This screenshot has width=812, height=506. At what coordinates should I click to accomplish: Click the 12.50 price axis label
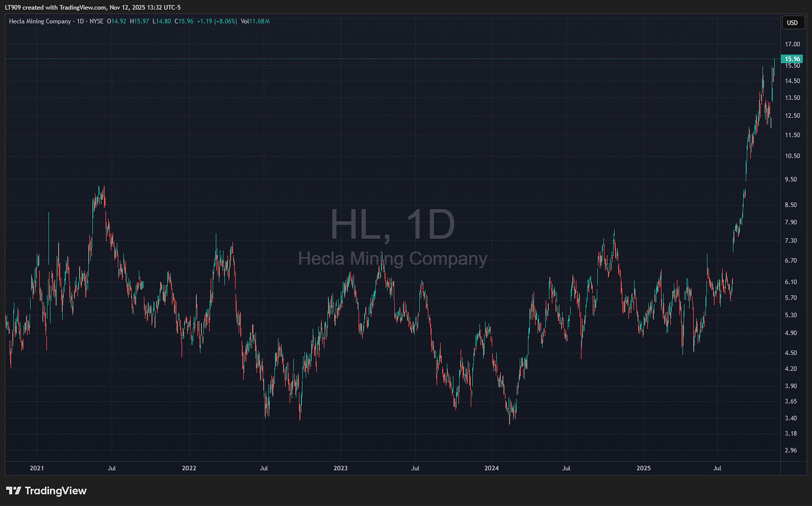(792, 115)
